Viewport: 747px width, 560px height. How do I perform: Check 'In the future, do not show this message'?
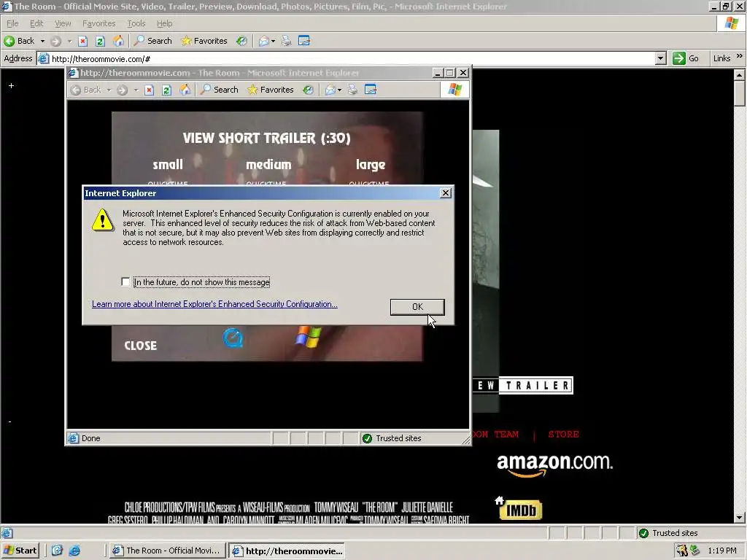pos(125,282)
